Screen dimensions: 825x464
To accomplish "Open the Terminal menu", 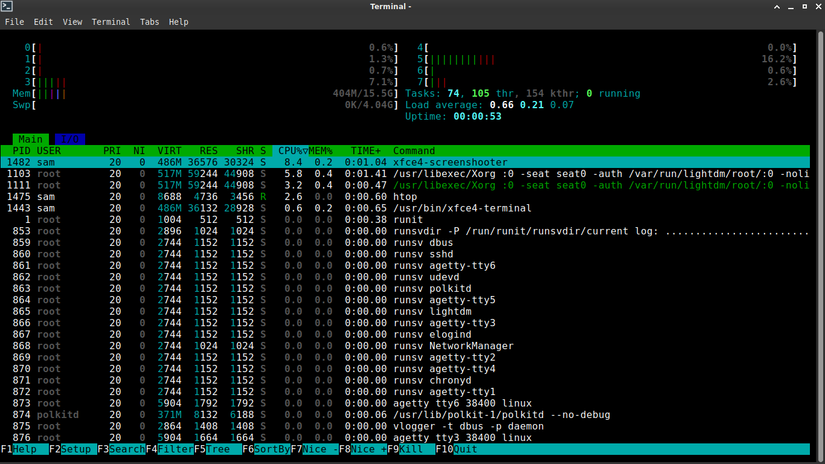I will 111,21.
